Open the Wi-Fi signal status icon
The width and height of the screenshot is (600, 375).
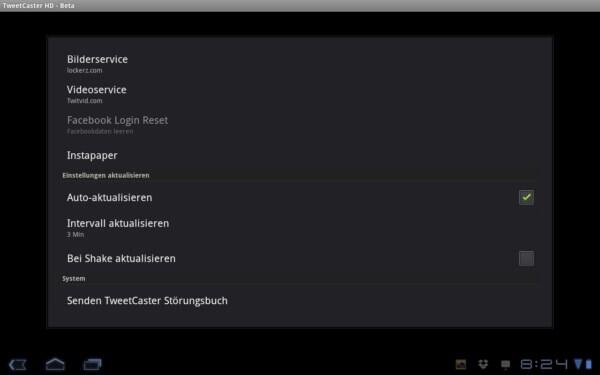tap(578, 364)
